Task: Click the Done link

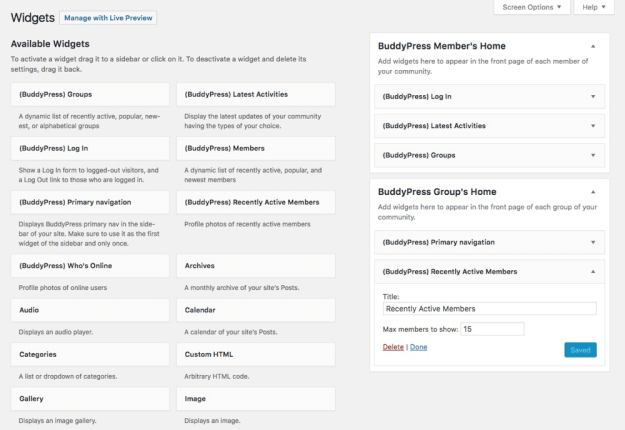Action: point(419,347)
